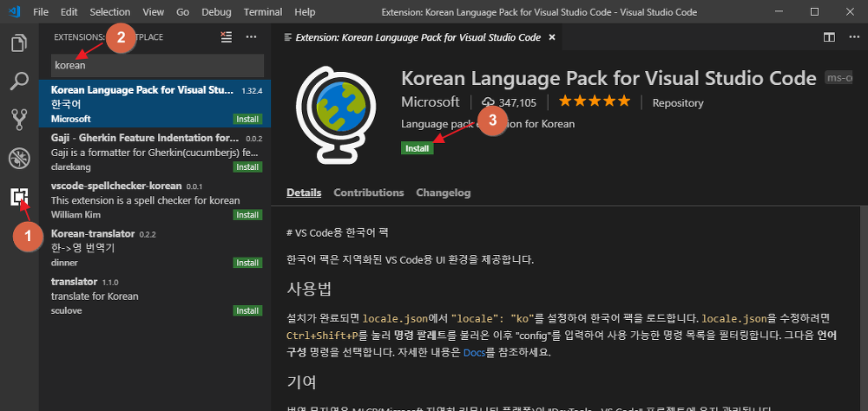Open the Debug menu
Screen dimensions: 868x411
pos(216,11)
